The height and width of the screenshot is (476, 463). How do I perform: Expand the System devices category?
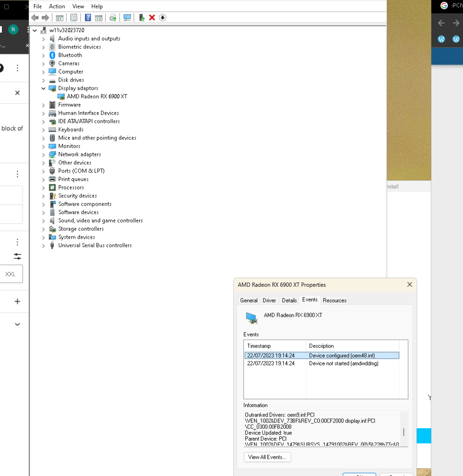tap(43, 237)
